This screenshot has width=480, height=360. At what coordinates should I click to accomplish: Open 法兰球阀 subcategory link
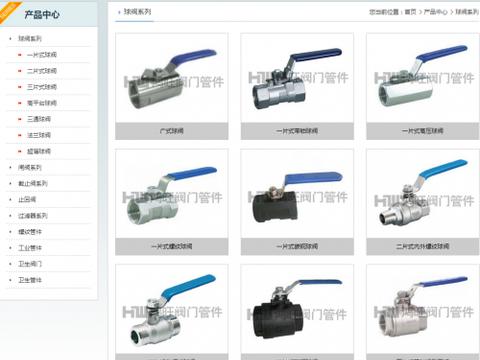[x=39, y=135]
